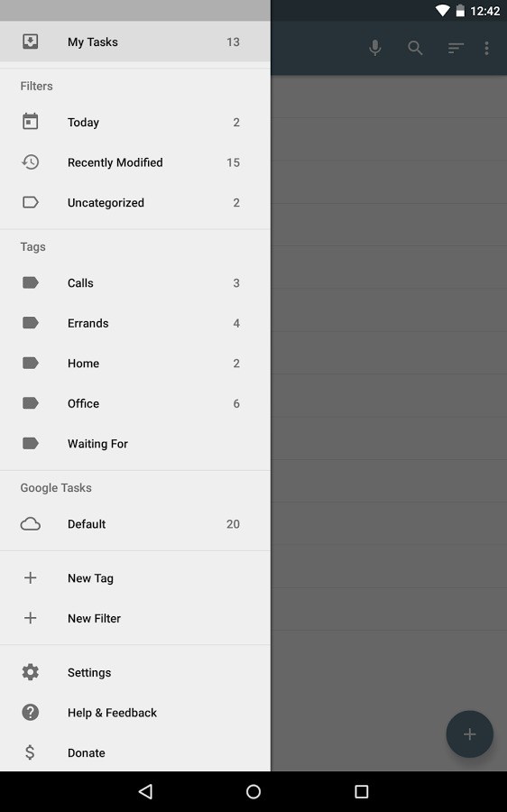507x812 pixels.
Task: Open the three-dot overflow menu
Action: click(x=486, y=48)
